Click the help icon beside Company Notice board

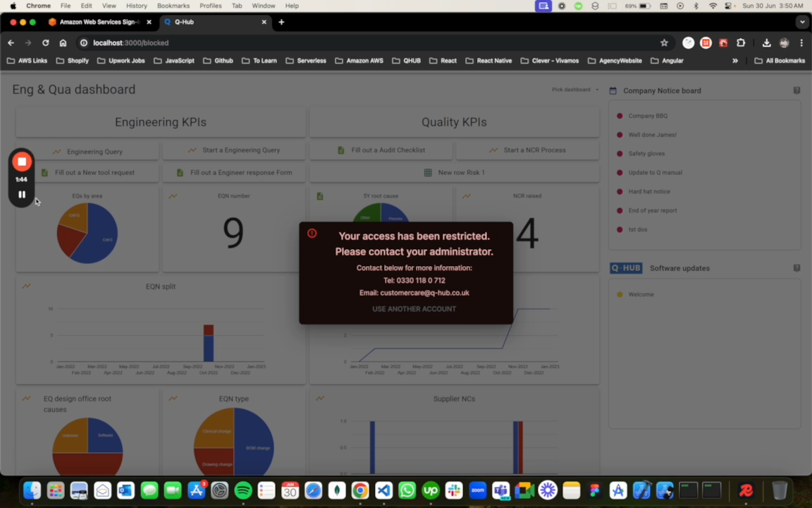[796, 91]
